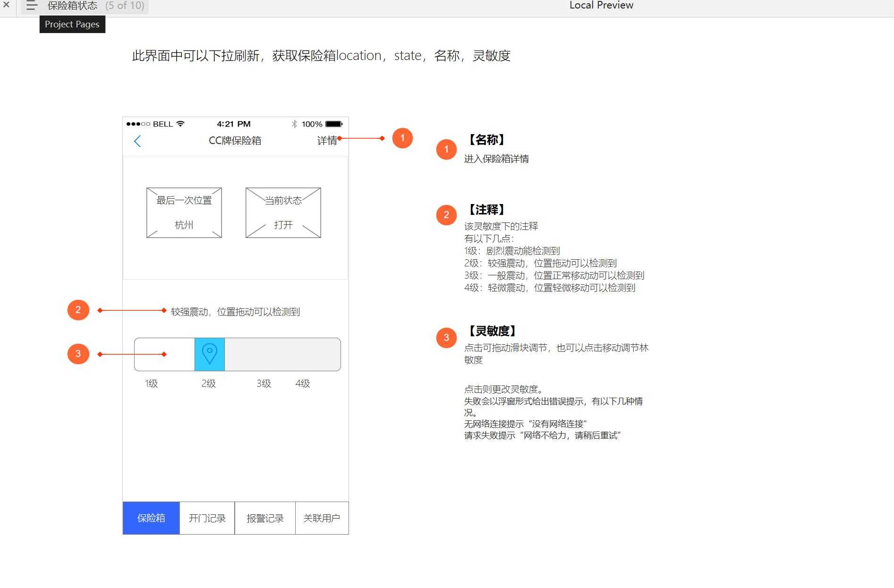The width and height of the screenshot is (894, 588).
Task: Close the preview sidebar with the X icon
Action: (6, 6)
